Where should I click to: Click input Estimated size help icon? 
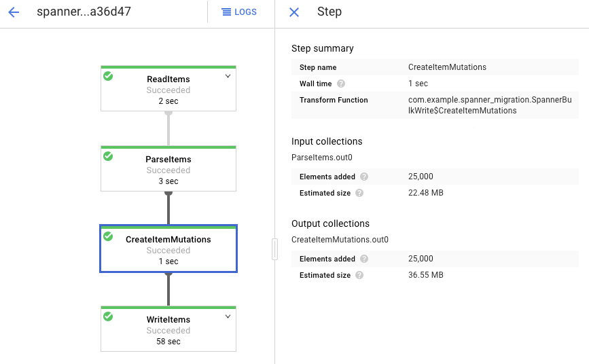[359, 194]
